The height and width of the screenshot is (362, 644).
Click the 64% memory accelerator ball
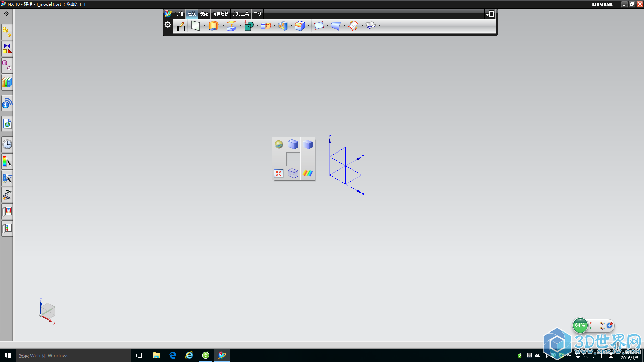[580, 325]
